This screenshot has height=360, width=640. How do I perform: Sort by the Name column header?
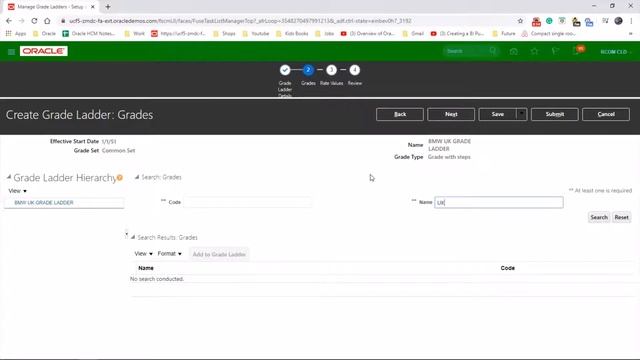click(x=146, y=268)
